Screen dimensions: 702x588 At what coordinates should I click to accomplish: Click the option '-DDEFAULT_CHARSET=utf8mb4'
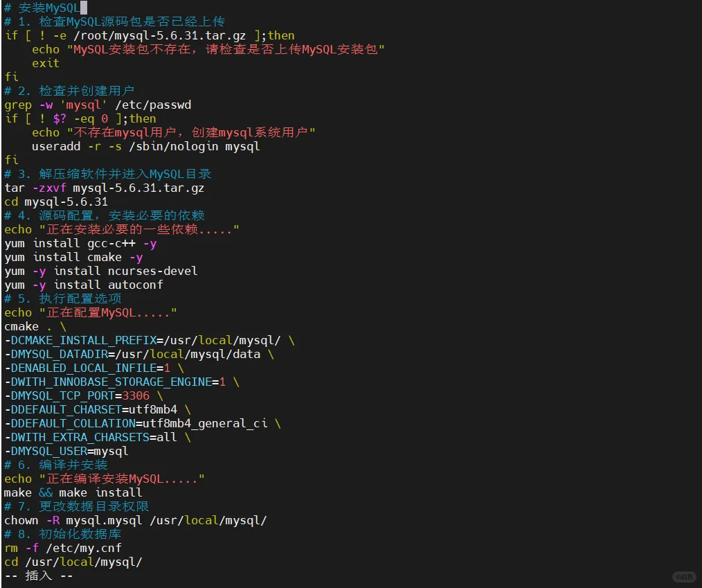point(91,410)
